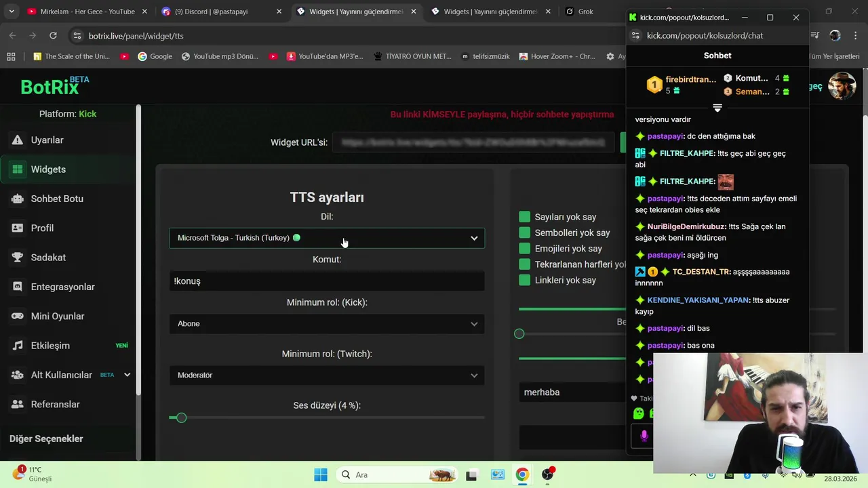
Task: Click the merhaba test text field
Action: pyautogui.click(x=573, y=392)
